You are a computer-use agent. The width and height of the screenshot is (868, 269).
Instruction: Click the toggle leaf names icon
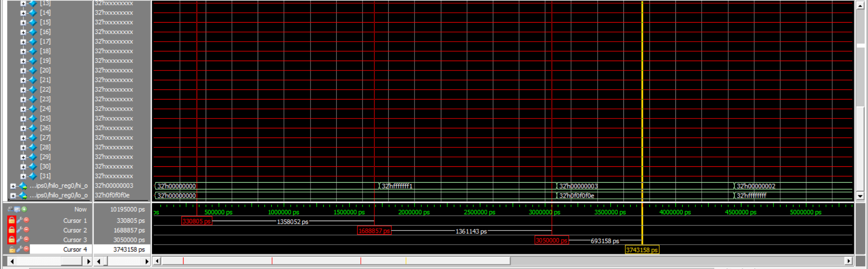pyautogui.click(x=10, y=209)
